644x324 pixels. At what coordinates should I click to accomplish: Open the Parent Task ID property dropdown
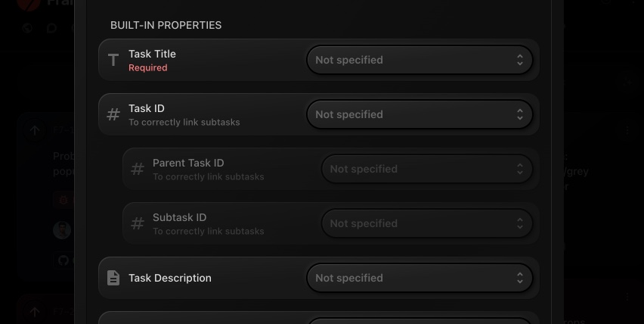click(x=426, y=169)
